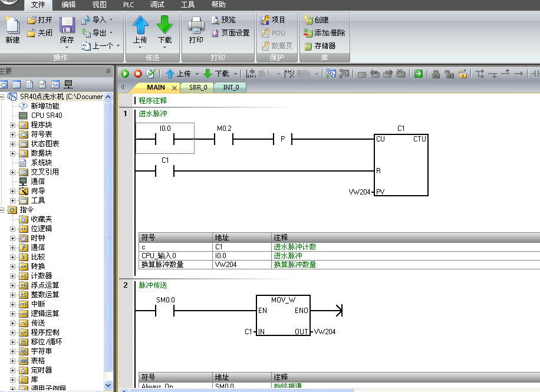Pin the project tree panel
The image size is (540, 392).
click(108, 71)
